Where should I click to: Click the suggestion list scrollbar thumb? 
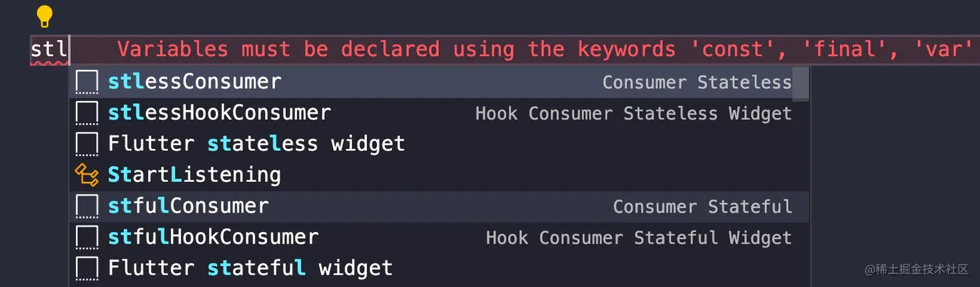point(801,84)
